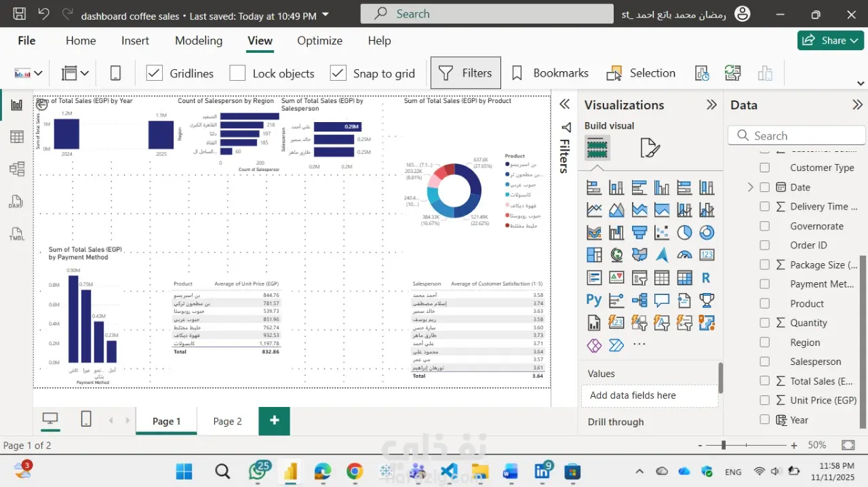The height and width of the screenshot is (487, 868).
Task: Click the Share button
Action: coord(831,40)
